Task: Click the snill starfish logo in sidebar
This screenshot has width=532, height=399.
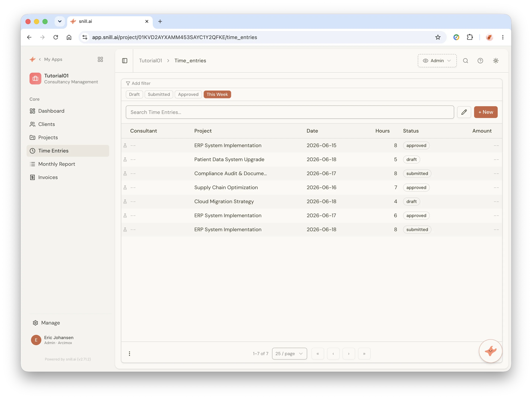Action: 32,59
